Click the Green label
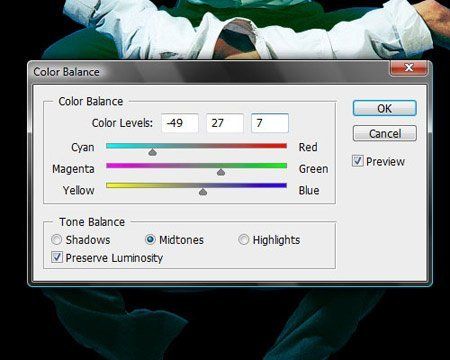 pos(313,169)
